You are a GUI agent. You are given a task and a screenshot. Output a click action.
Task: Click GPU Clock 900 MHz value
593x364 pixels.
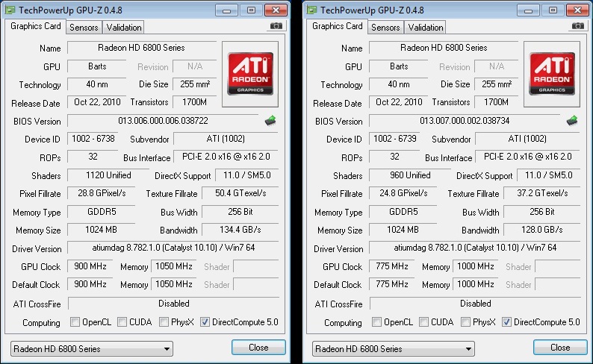[x=90, y=266]
